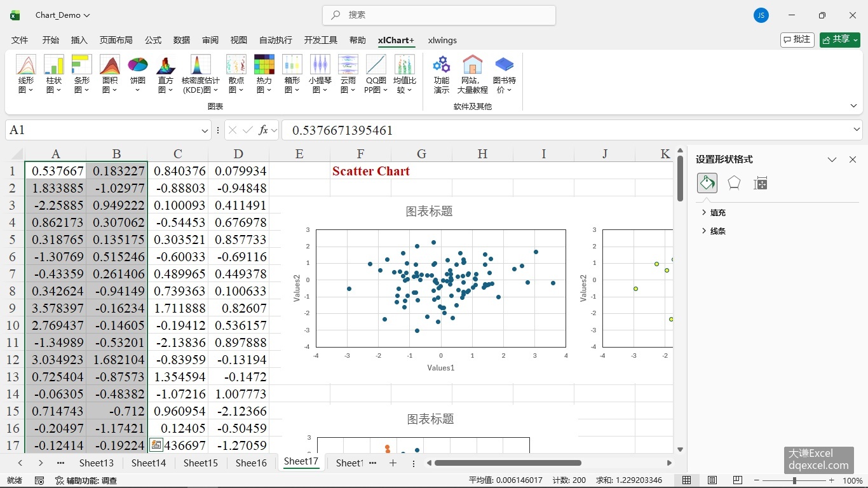
Task: Open the Effects pentagon icon in format pane
Action: coord(734,183)
